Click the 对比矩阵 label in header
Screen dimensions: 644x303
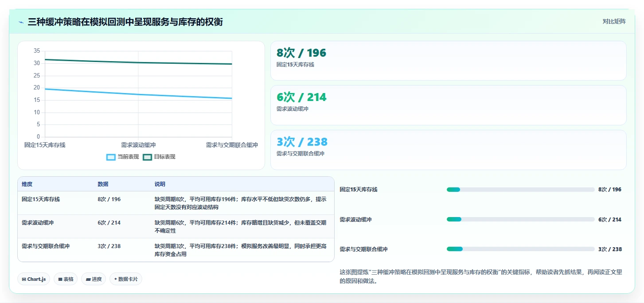pos(614,21)
